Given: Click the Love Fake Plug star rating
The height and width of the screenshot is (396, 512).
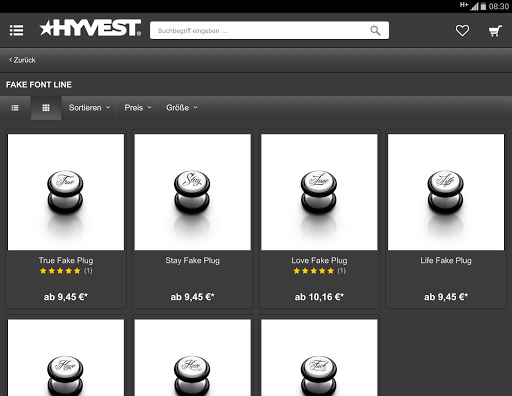Looking at the screenshot, I should pos(319,271).
